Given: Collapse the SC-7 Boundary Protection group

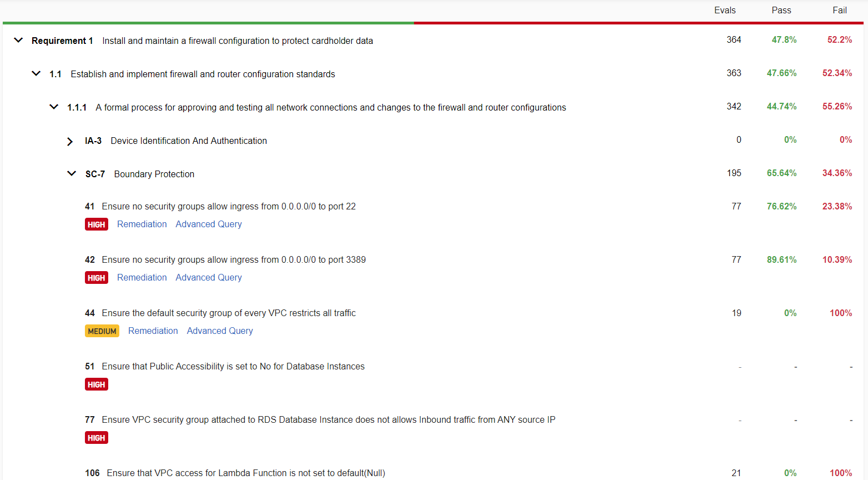Looking at the screenshot, I should [x=72, y=174].
